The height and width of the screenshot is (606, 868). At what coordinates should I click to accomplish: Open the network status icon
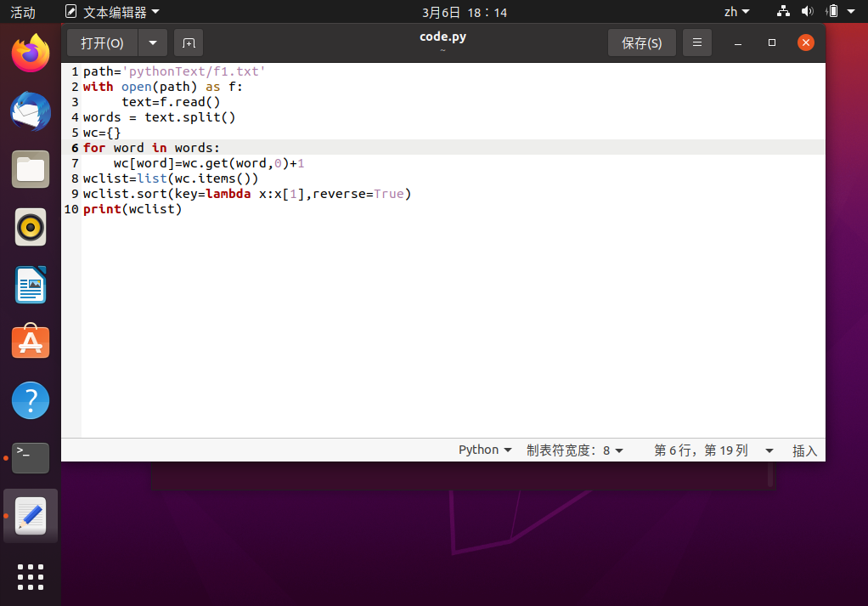click(783, 11)
